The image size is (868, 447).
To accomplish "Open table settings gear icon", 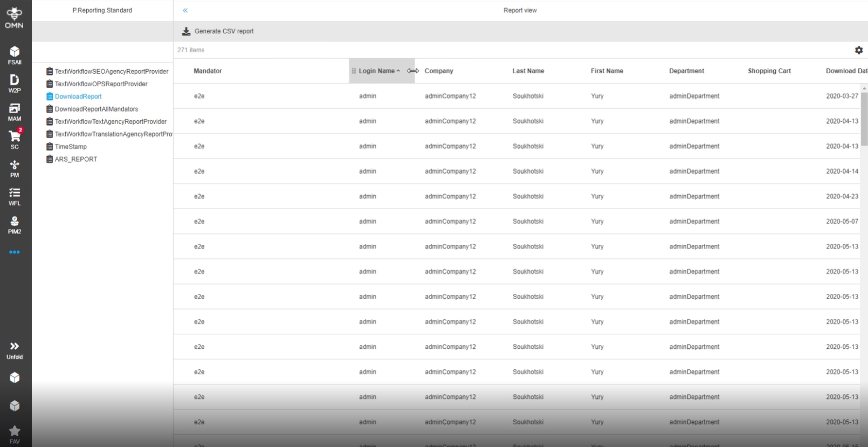I will tap(858, 50).
